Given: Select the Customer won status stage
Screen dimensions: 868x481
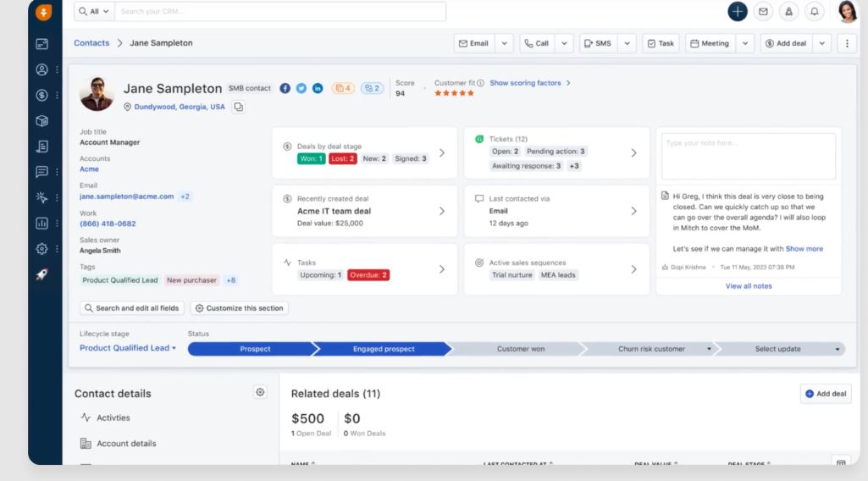Looking at the screenshot, I should 520,349.
